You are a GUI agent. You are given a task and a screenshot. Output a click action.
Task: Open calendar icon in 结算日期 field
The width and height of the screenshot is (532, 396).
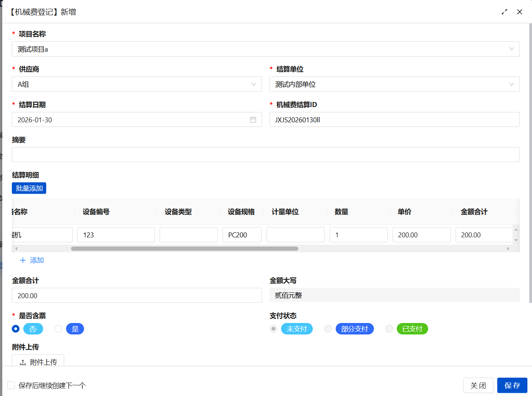click(x=253, y=120)
